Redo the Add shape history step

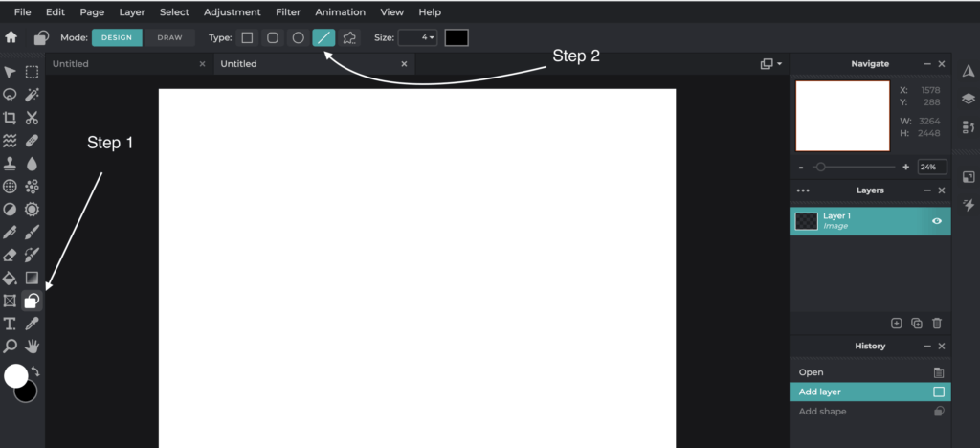pyautogui.click(x=870, y=411)
